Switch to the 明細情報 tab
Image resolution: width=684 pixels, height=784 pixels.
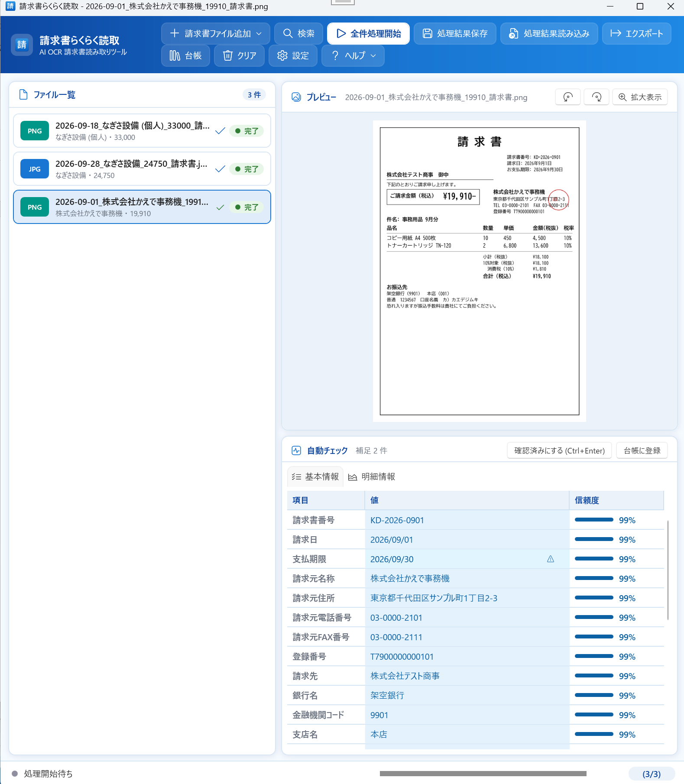click(372, 476)
